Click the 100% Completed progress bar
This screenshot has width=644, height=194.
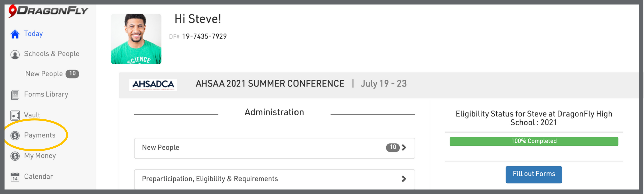click(x=534, y=141)
